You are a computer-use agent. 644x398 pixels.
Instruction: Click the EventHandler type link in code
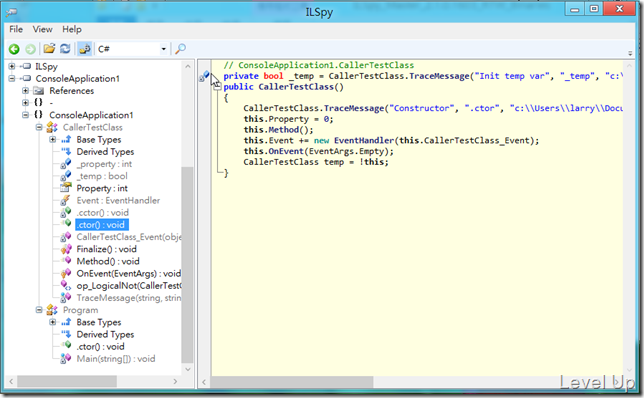[x=364, y=140]
